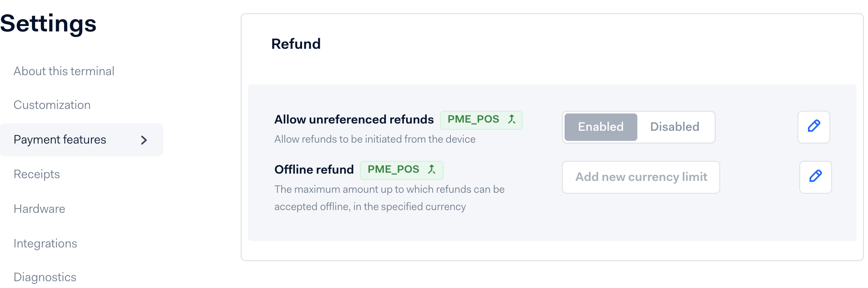Open the Hardware settings page
Image resolution: width=868 pixels, height=288 pixels.
click(x=39, y=209)
